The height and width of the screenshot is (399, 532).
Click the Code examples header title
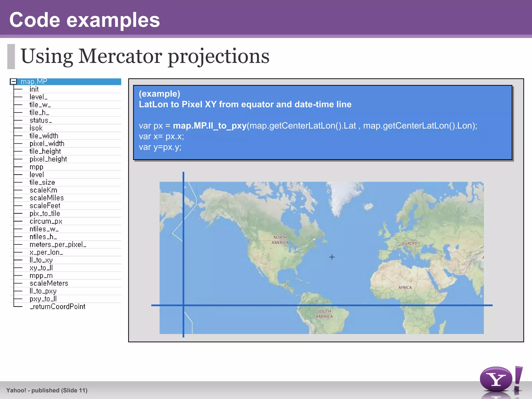(x=84, y=20)
